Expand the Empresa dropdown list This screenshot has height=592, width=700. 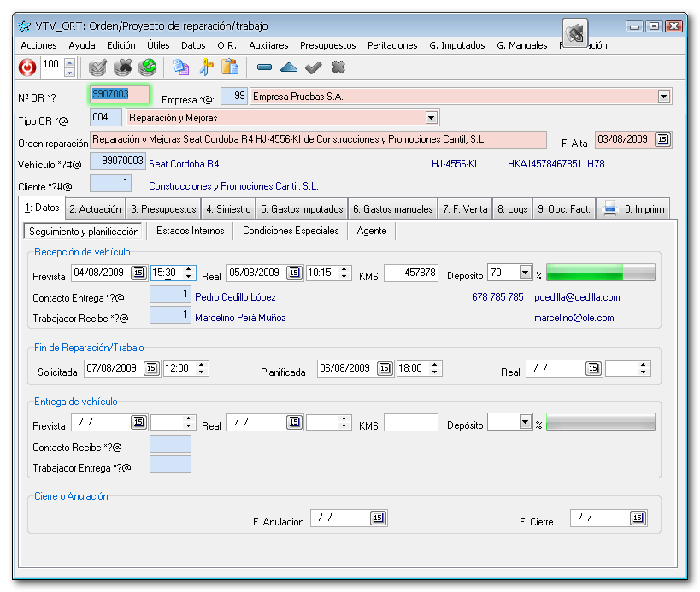pyautogui.click(x=664, y=97)
